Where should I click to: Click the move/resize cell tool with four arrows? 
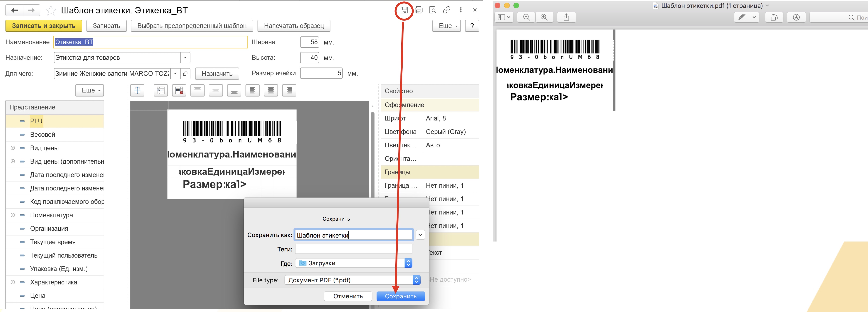(137, 90)
